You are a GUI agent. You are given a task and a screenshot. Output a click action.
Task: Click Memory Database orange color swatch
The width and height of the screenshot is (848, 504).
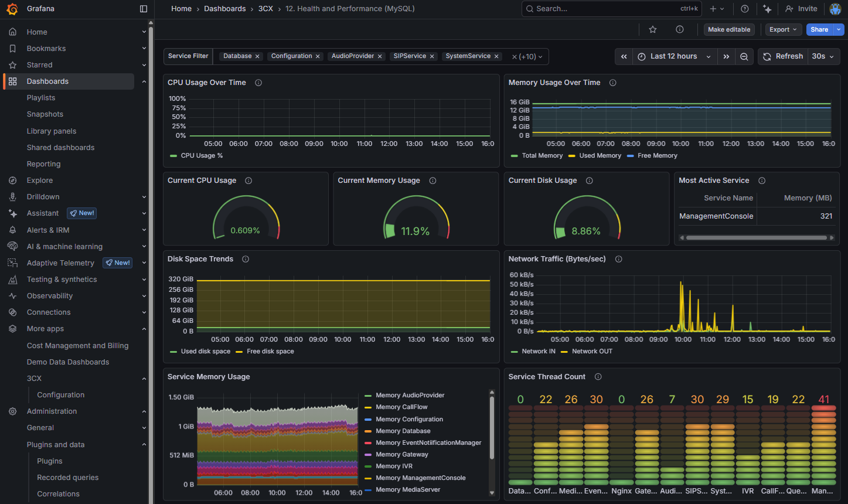368,431
